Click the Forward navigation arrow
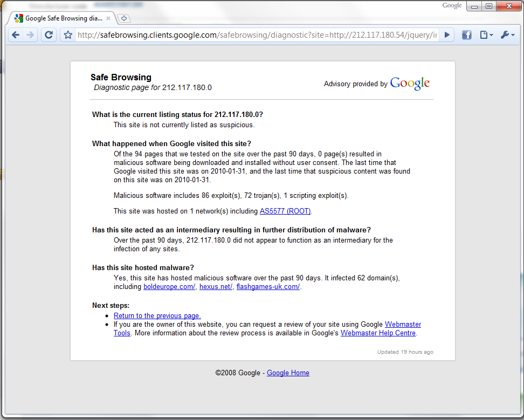This screenshot has width=524, height=420. pos(30,35)
